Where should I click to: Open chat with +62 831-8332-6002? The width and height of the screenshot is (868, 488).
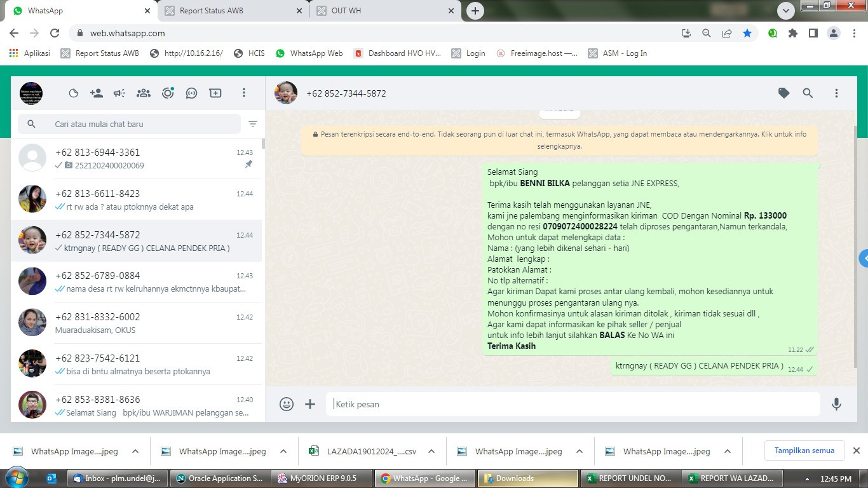137,323
